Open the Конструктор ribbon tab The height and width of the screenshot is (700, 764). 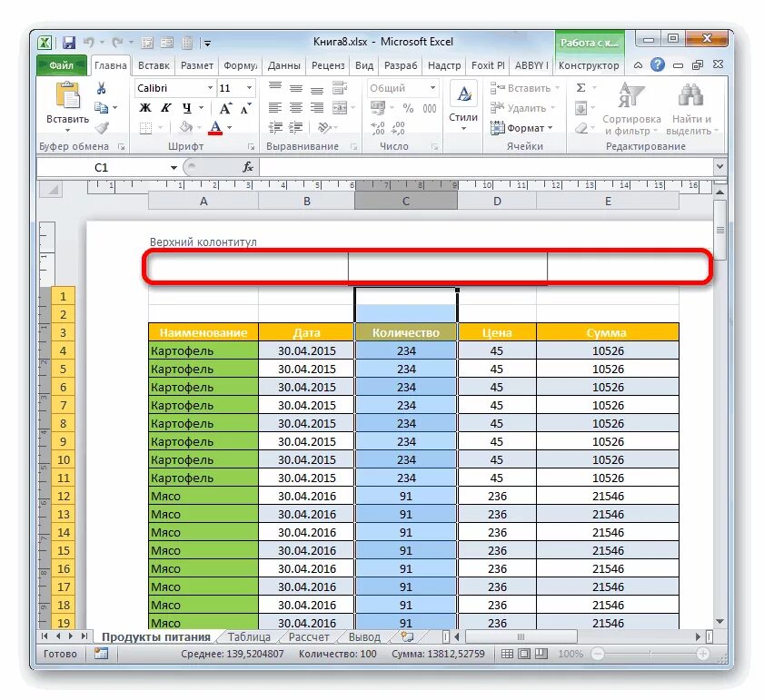point(590,64)
